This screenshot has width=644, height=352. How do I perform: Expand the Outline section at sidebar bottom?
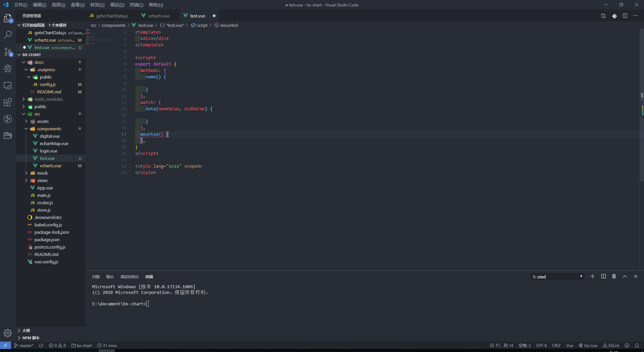click(51, 331)
